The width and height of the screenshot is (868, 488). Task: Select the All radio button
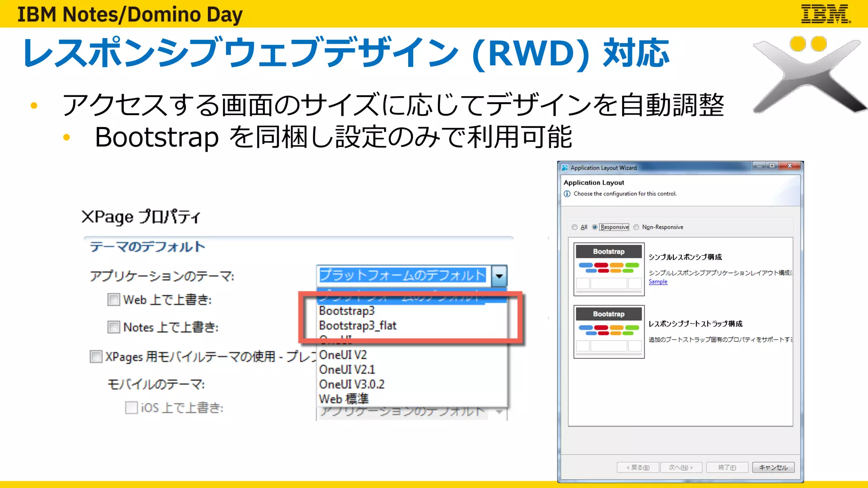tap(574, 227)
